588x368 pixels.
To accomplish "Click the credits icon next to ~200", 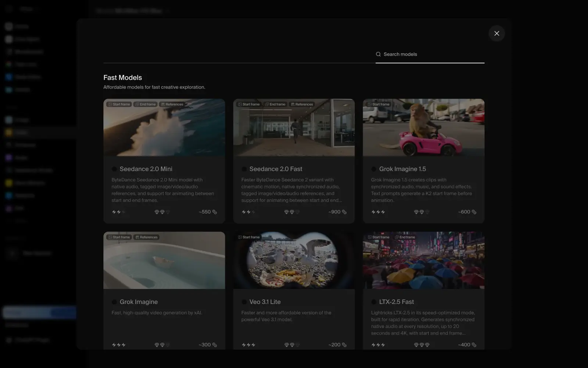I will pos(344,345).
